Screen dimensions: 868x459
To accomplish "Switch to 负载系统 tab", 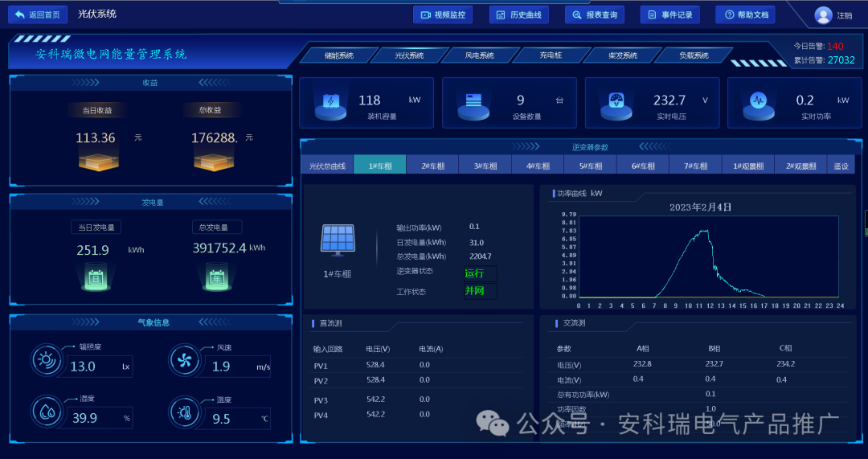I will 694,55.
